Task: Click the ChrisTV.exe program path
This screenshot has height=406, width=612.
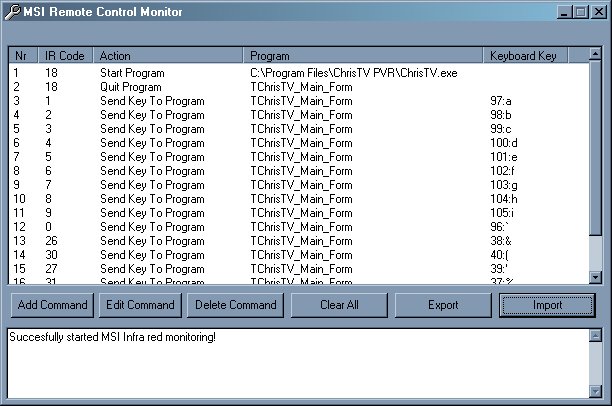Action: [x=354, y=73]
